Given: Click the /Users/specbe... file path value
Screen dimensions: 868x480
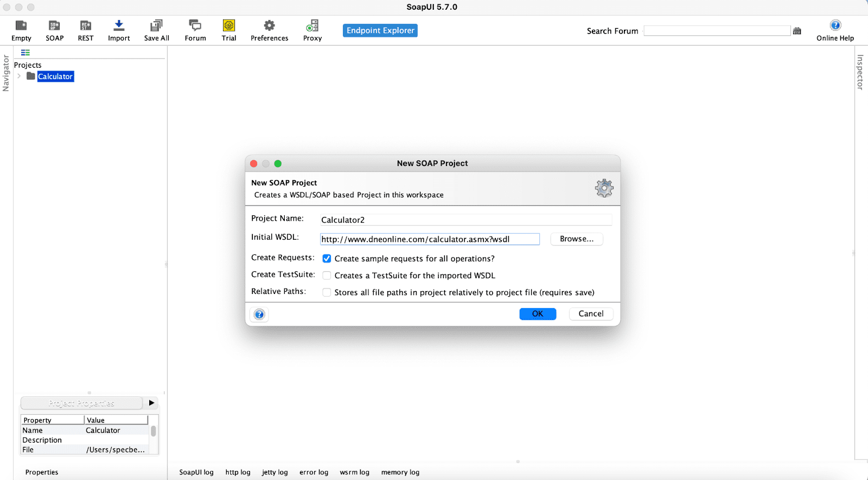Looking at the screenshot, I should click(116, 450).
